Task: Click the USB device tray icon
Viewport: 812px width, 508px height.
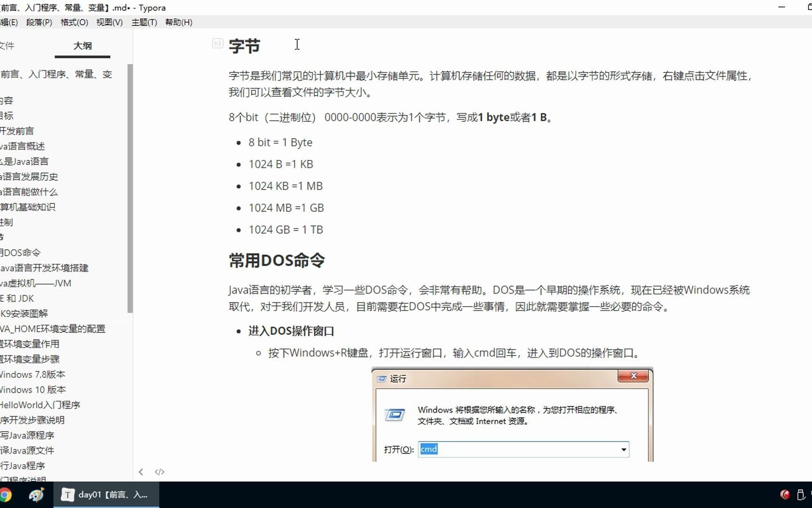Action: tap(801, 494)
